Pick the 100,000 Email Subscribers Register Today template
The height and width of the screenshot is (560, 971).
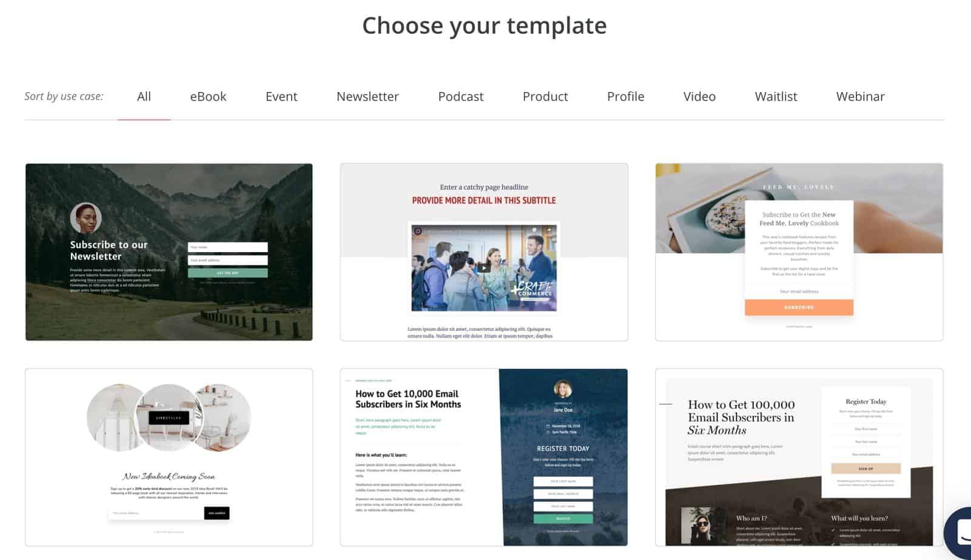(x=799, y=457)
